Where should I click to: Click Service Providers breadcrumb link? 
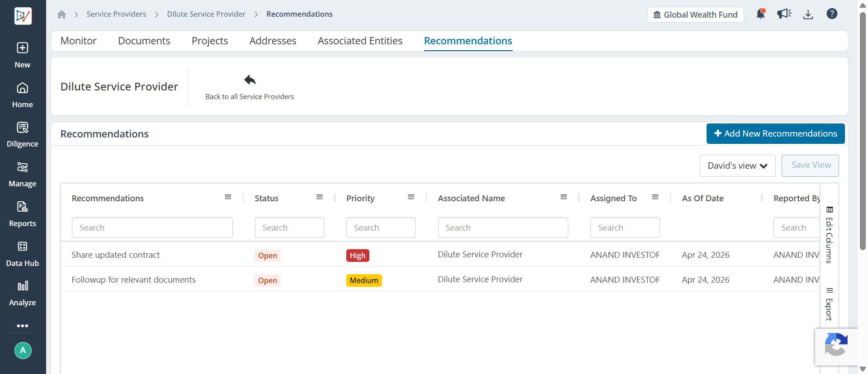116,14
